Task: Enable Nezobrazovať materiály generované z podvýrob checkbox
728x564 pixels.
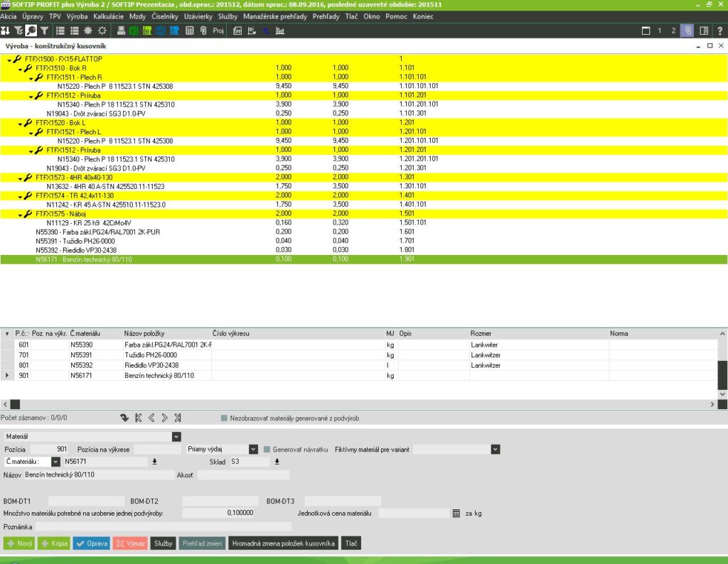Action: point(224,418)
